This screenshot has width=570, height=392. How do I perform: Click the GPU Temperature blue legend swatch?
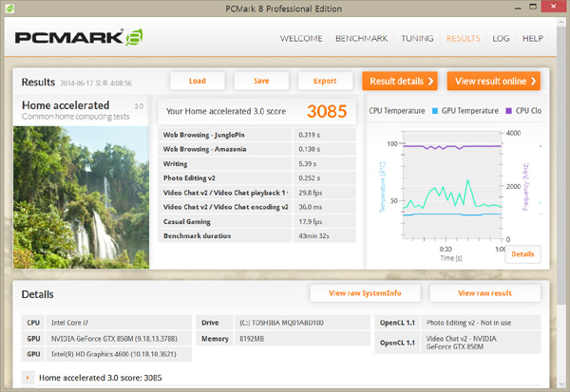pos(435,111)
